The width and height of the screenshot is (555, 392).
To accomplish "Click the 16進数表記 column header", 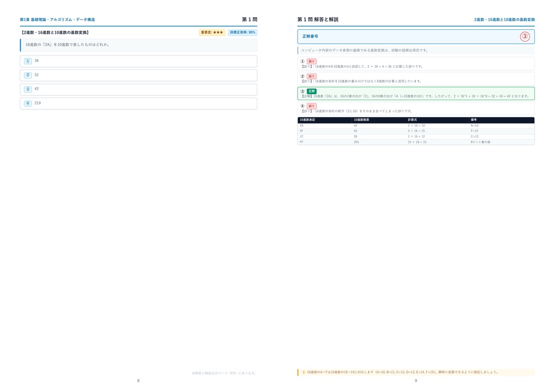I will click(307, 120).
